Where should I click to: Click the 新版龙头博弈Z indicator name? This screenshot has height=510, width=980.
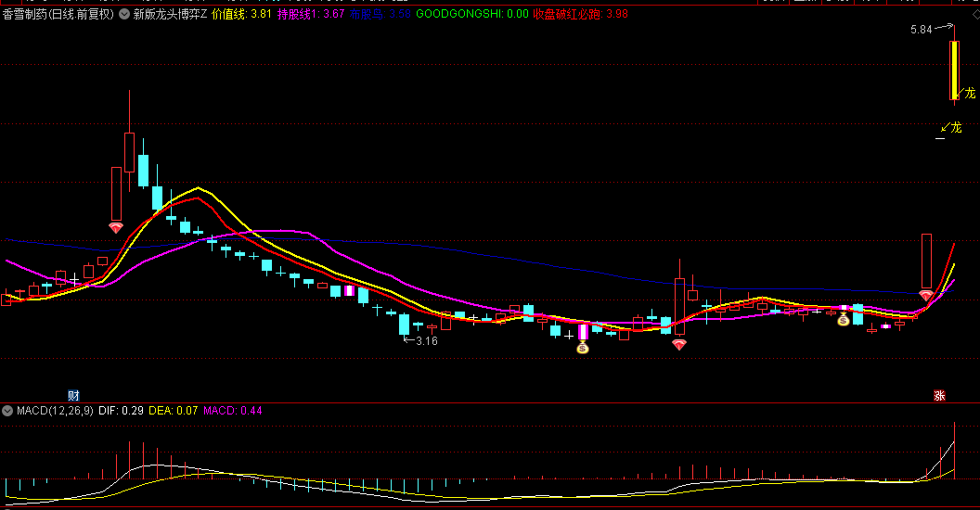tap(170, 14)
